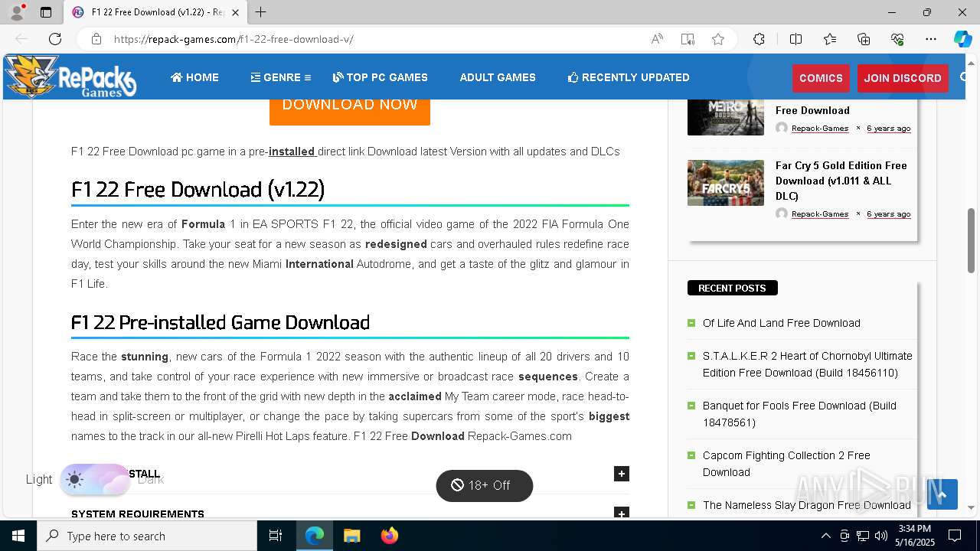
Task: Click the orange DOWNLOAD NOW button
Action: 350,112
